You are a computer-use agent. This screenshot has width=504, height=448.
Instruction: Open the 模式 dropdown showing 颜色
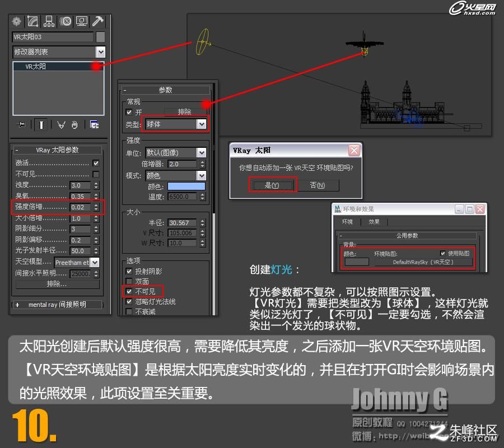pyautogui.click(x=202, y=175)
